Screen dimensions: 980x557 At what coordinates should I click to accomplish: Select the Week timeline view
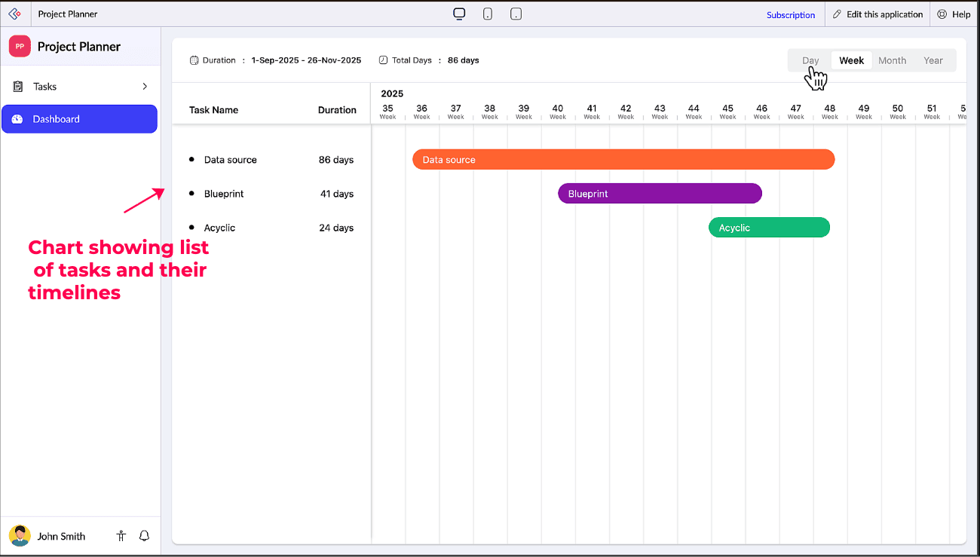851,60
